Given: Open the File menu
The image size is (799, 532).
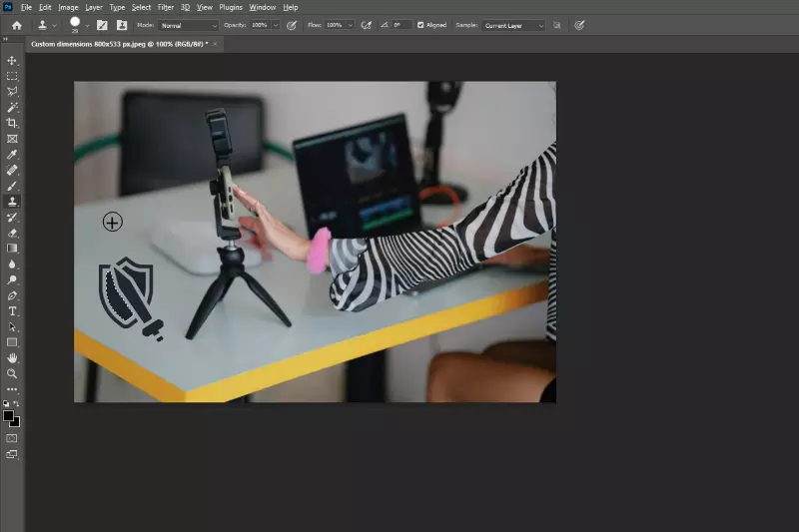Looking at the screenshot, I should point(26,8).
